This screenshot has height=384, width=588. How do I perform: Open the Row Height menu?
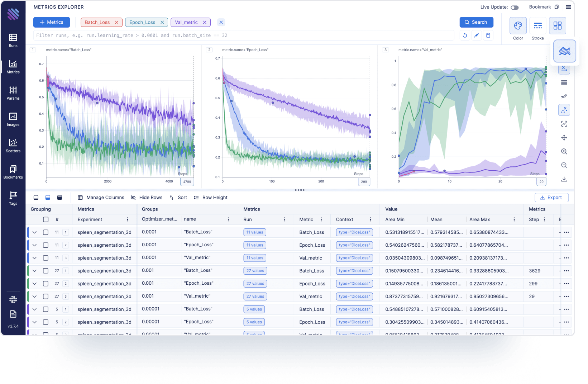211,198
